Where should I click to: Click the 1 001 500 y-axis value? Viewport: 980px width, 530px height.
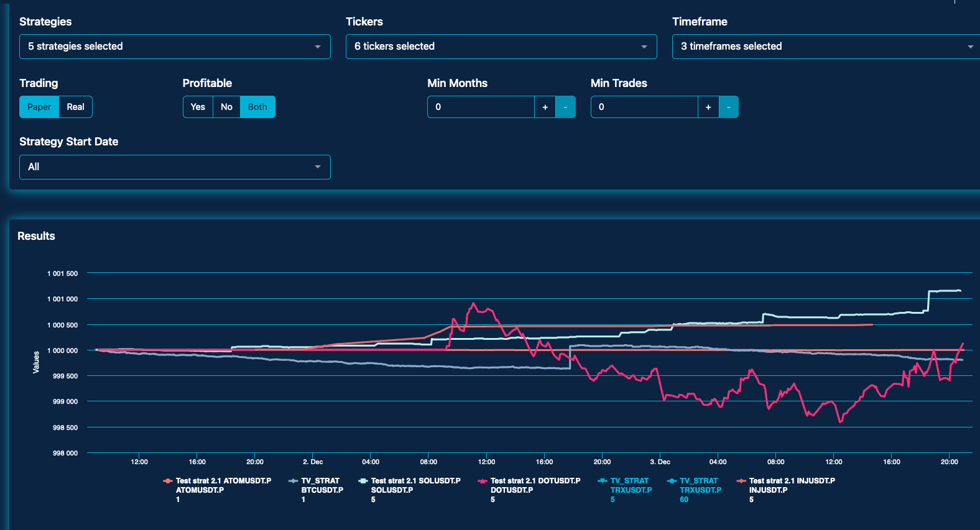[63, 273]
